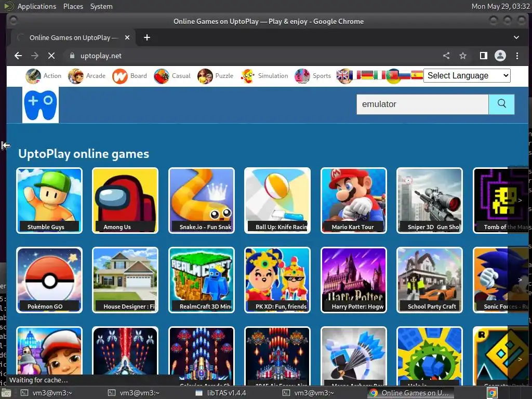
Task: Open the Harry Potter Hogwarts game
Action: [353, 280]
